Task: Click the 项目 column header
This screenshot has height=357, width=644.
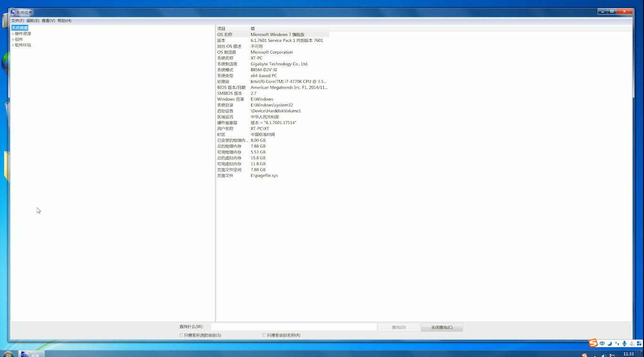Action: [232, 29]
